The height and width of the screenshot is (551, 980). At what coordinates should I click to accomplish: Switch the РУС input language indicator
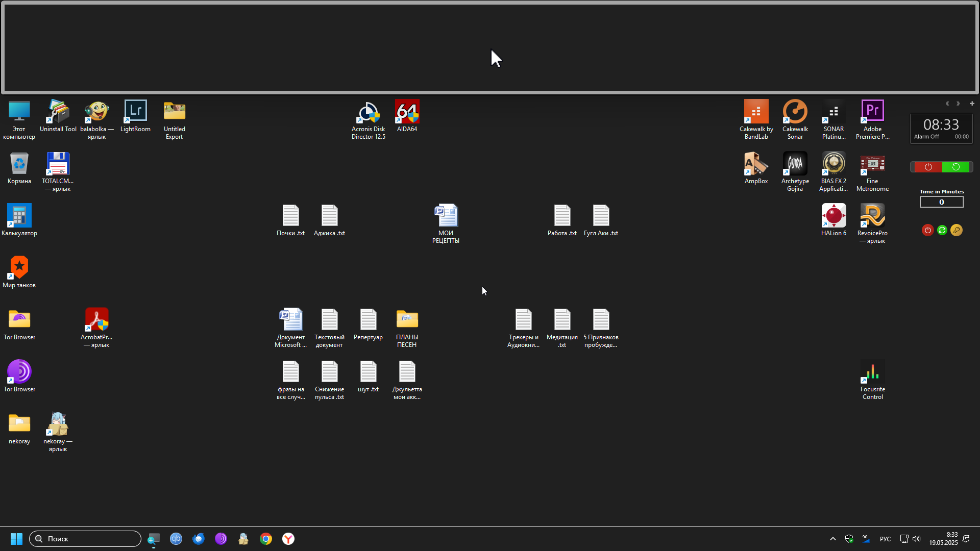coord(885,539)
